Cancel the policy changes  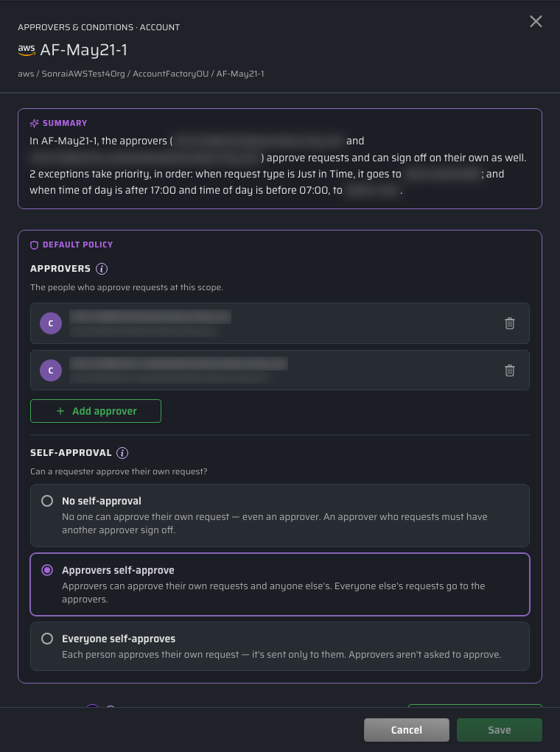click(407, 730)
